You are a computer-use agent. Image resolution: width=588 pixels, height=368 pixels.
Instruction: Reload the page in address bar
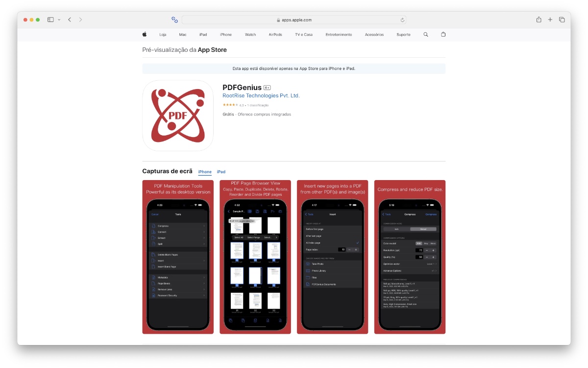click(402, 20)
